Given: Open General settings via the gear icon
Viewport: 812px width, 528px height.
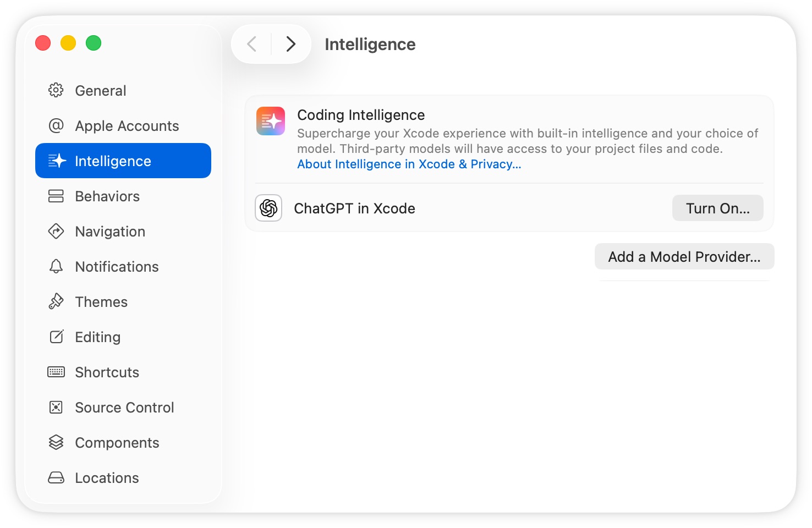Looking at the screenshot, I should pos(56,90).
